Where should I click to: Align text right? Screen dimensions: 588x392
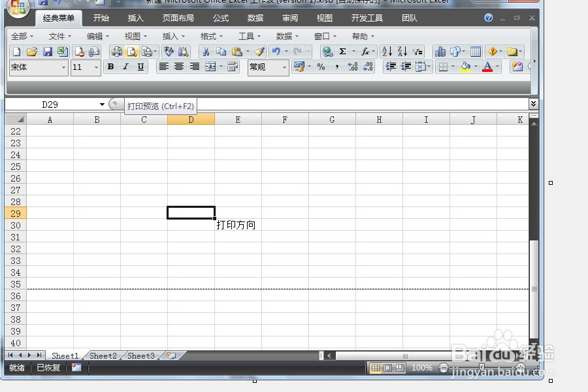pos(194,67)
